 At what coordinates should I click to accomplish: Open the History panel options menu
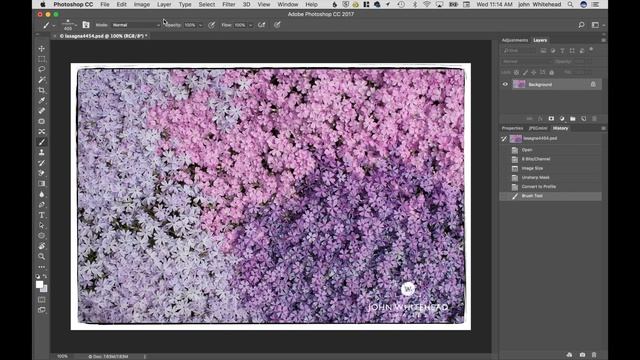click(603, 128)
